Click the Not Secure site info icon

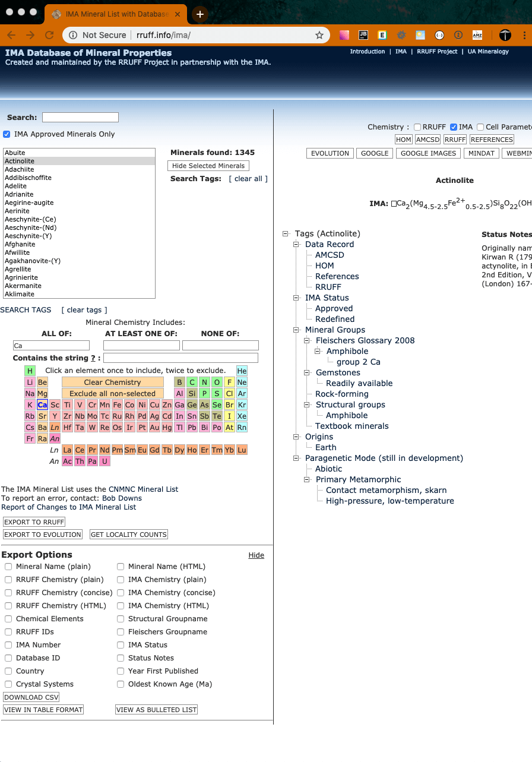click(x=73, y=35)
